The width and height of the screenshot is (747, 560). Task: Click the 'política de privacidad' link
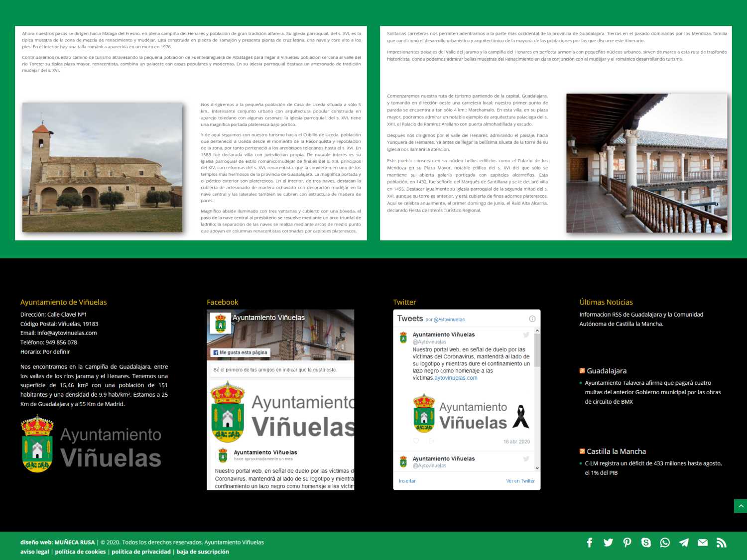click(x=141, y=552)
